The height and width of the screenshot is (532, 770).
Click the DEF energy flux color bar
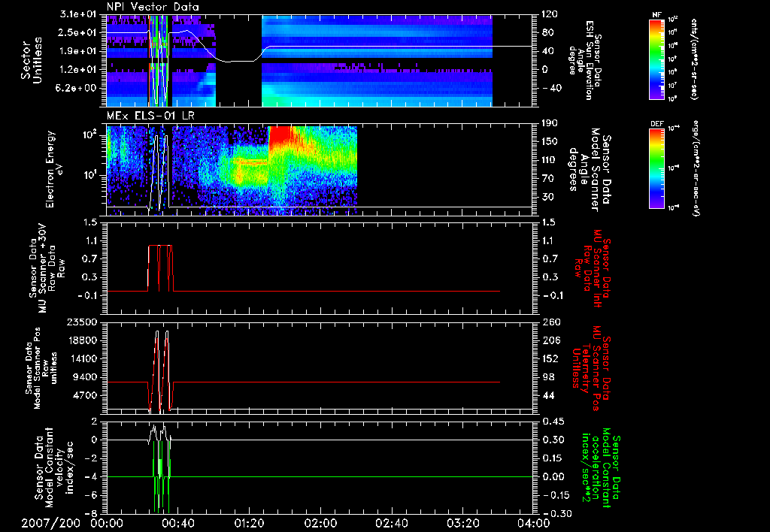coord(657,168)
